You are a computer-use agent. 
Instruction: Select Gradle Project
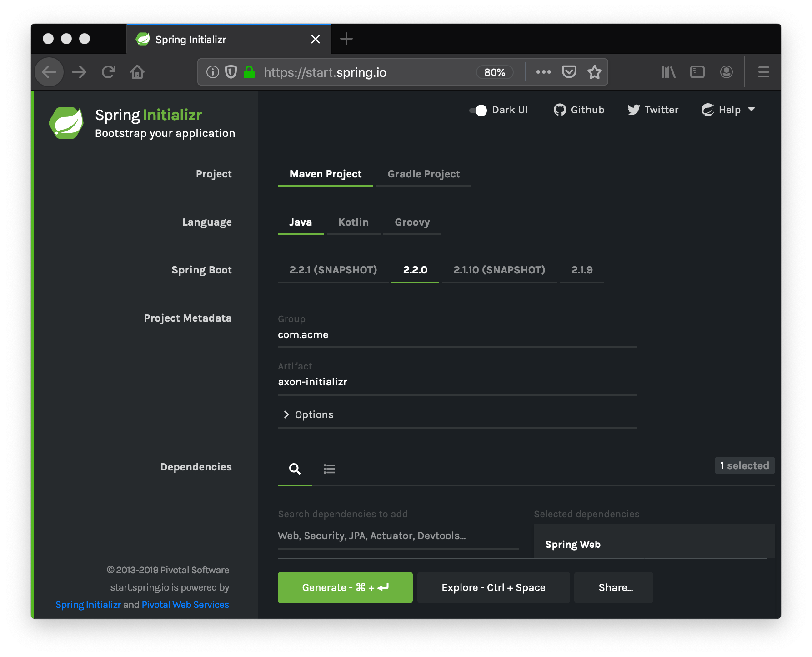coord(424,174)
